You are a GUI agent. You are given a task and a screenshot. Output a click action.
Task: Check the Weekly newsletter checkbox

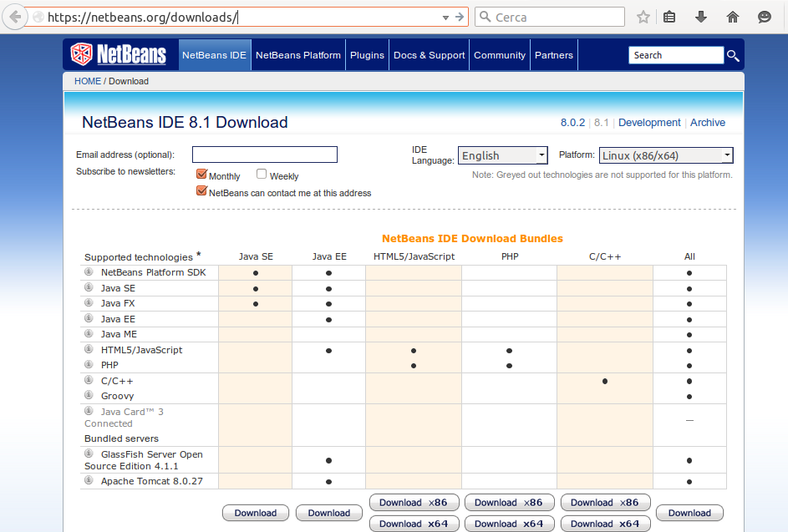click(262, 174)
